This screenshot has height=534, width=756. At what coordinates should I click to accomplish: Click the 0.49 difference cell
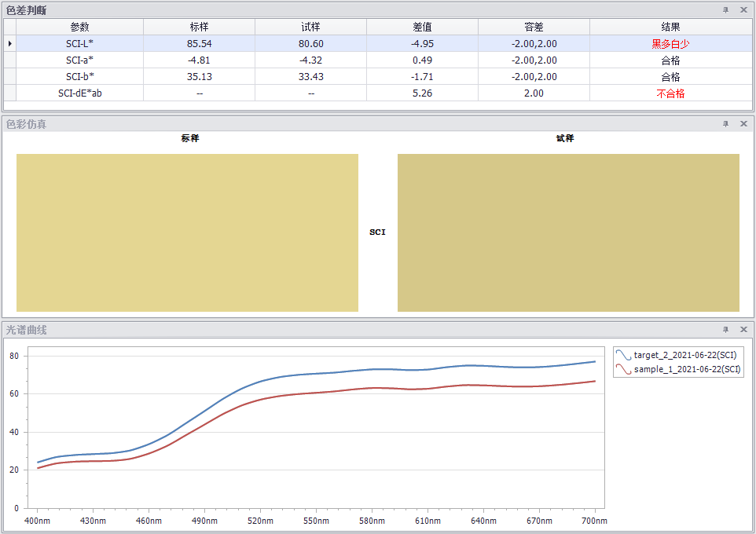(422, 60)
